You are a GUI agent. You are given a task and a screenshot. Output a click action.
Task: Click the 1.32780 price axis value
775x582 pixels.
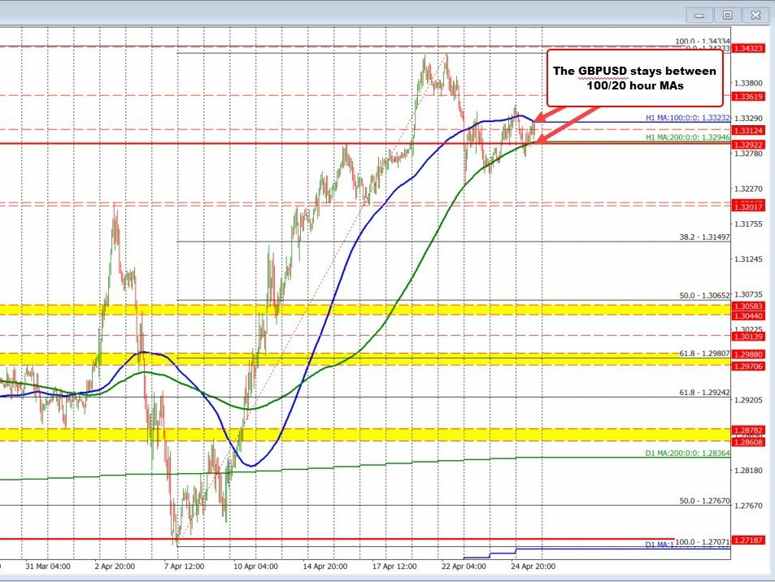[x=748, y=154]
